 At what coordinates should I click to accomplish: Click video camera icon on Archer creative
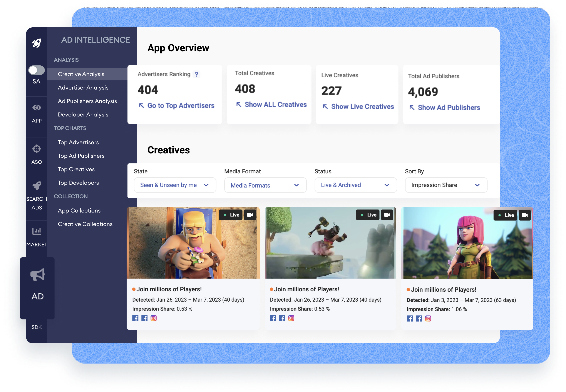pos(525,215)
